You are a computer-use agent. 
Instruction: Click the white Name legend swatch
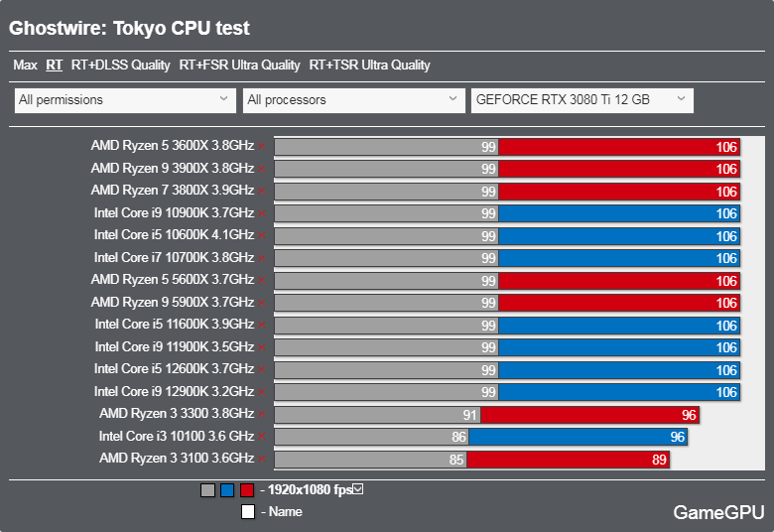click(248, 512)
